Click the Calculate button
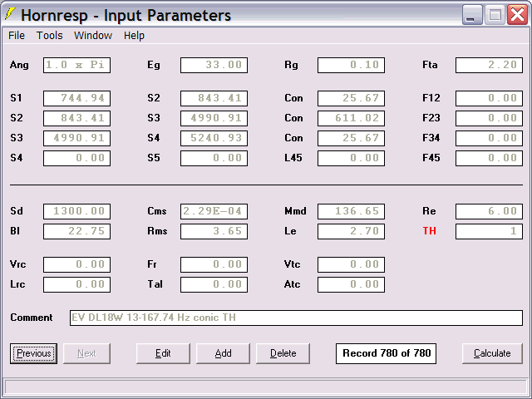 coord(492,353)
